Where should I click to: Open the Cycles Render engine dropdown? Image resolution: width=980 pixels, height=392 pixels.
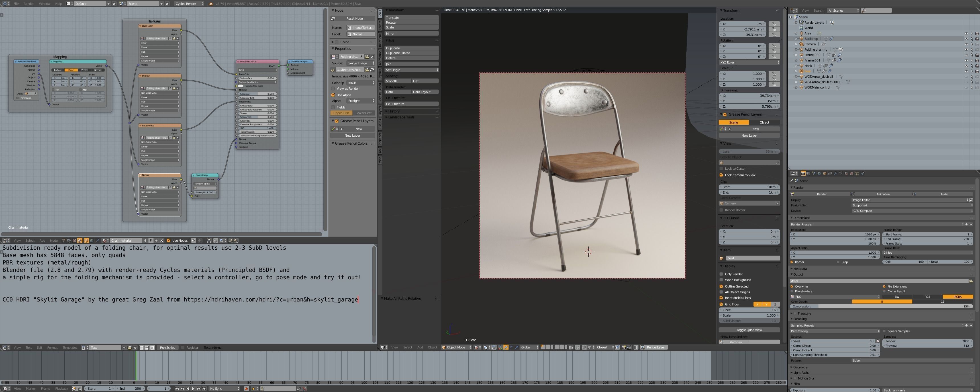point(189,3)
